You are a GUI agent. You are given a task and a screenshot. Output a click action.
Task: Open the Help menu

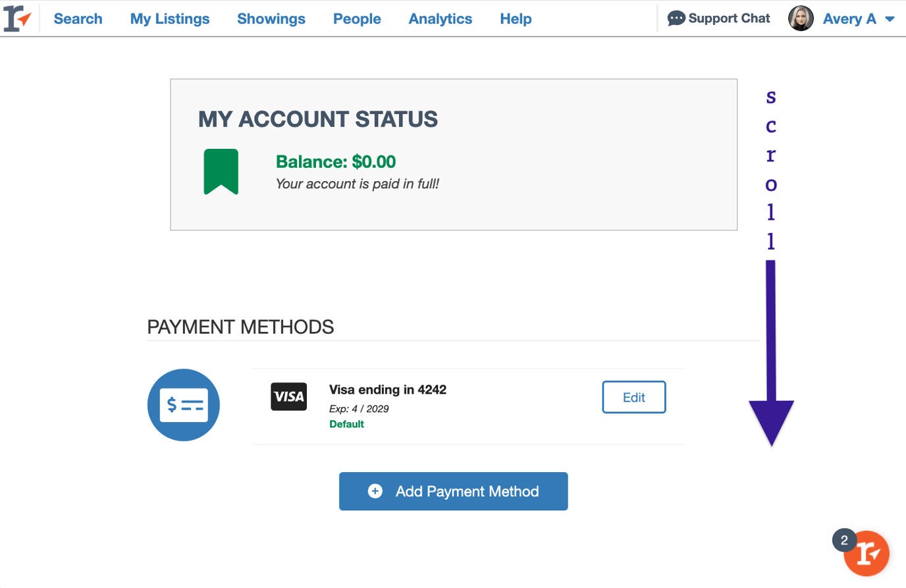(516, 19)
